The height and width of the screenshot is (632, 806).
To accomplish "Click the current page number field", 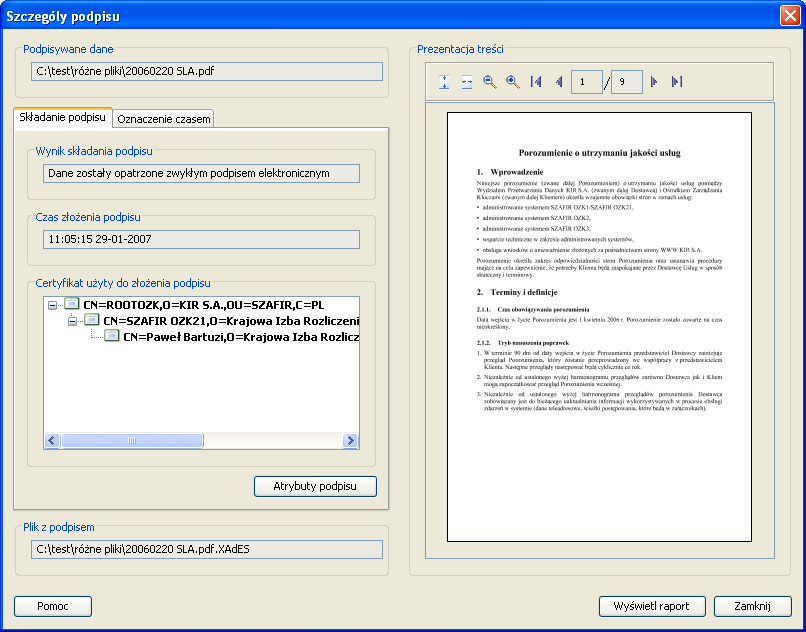I will [x=587, y=82].
